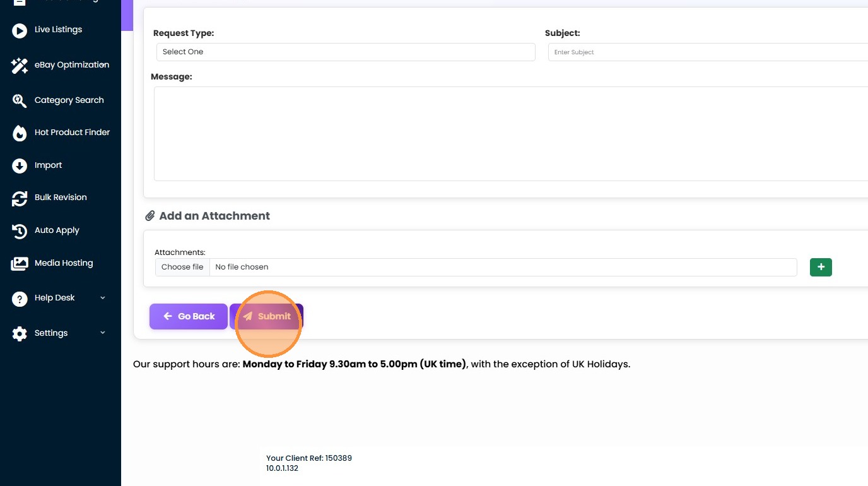868x486 pixels.
Task: Expand the Settings chevron
Action: point(103,333)
